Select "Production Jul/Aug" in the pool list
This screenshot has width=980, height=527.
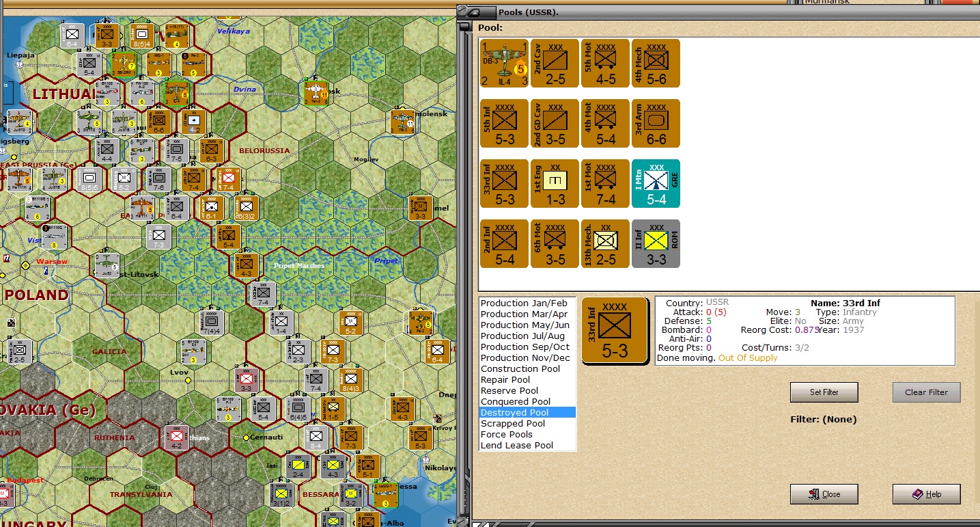click(528, 336)
